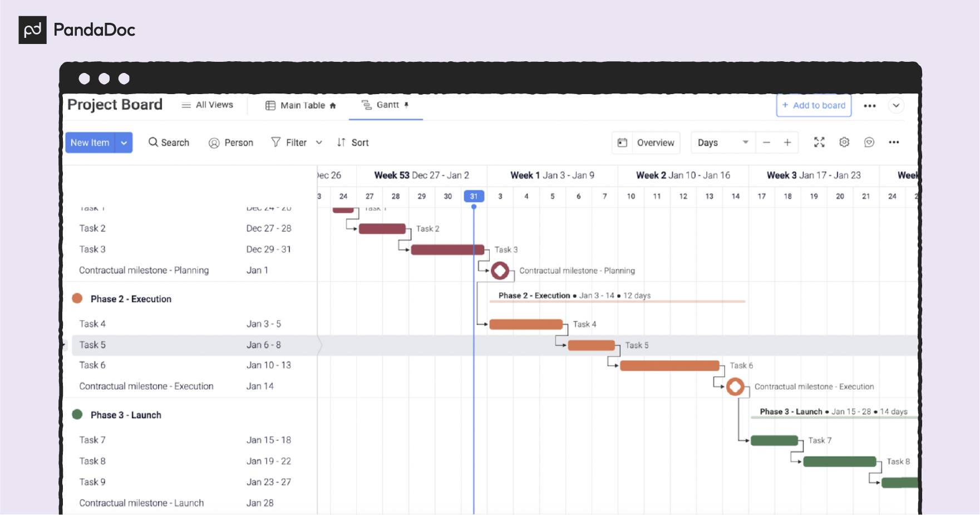Click the Contractual milestone - Planning diamond marker
This screenshot has width=980, height=515.
click(x=500, y=271)
